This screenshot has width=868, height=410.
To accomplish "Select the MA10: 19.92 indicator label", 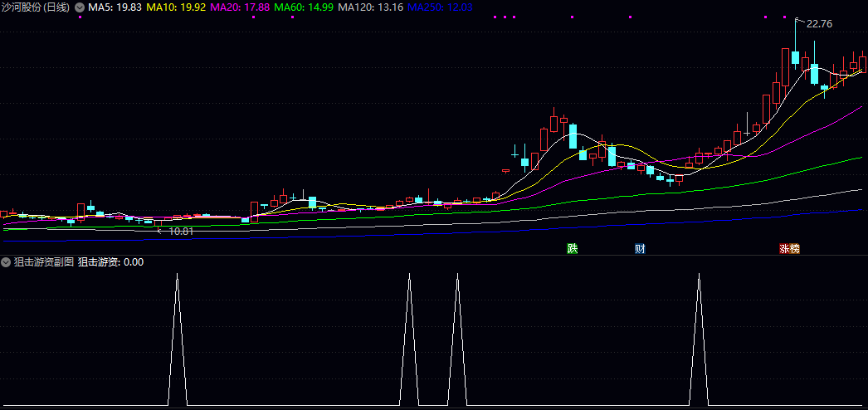I will 175,7.
